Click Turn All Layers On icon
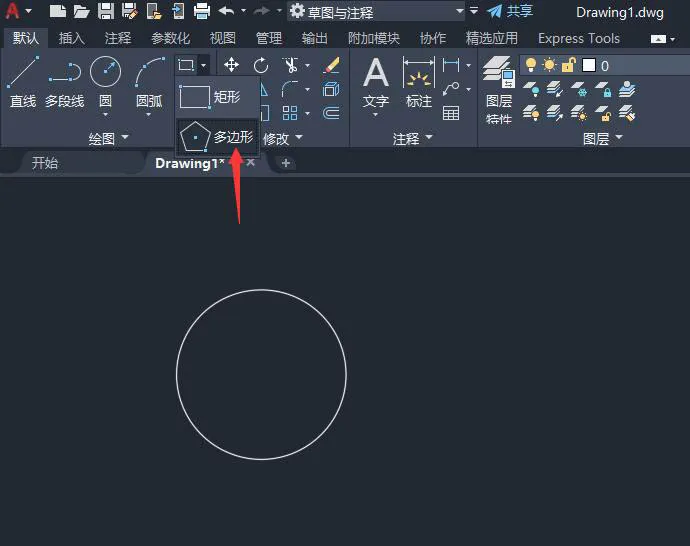 tap(531, 113)
